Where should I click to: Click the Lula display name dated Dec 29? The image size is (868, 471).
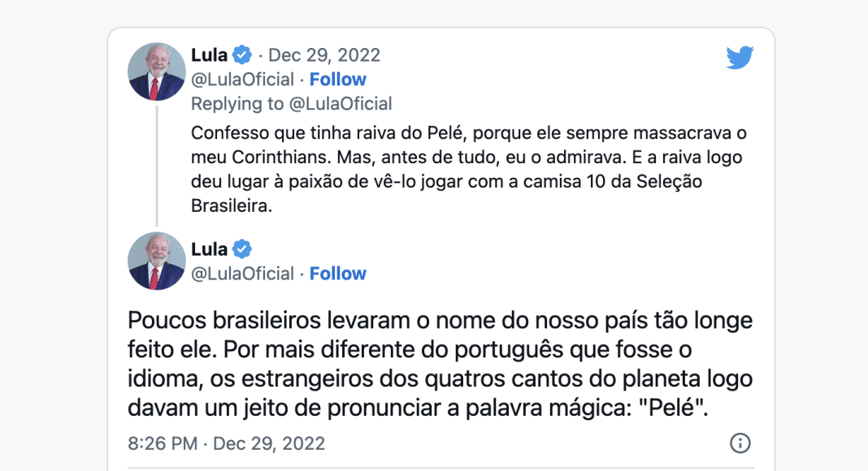[209, 54]
